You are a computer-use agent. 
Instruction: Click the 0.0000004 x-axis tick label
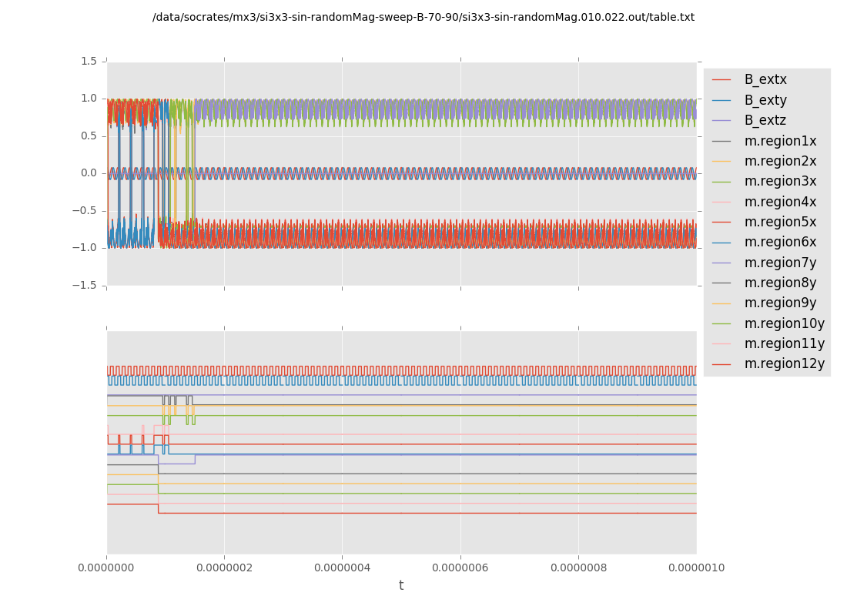click(x=342, y=568)
